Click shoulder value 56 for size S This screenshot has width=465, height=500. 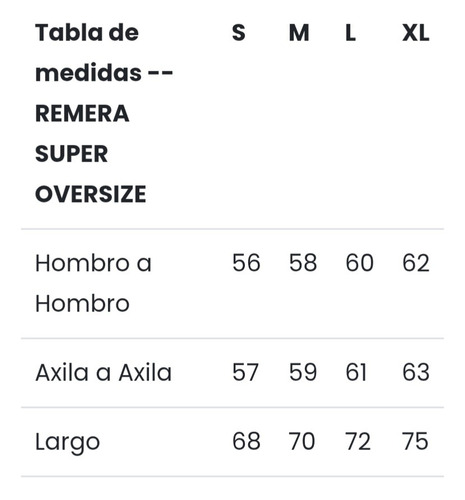click(x=246, y=263)
